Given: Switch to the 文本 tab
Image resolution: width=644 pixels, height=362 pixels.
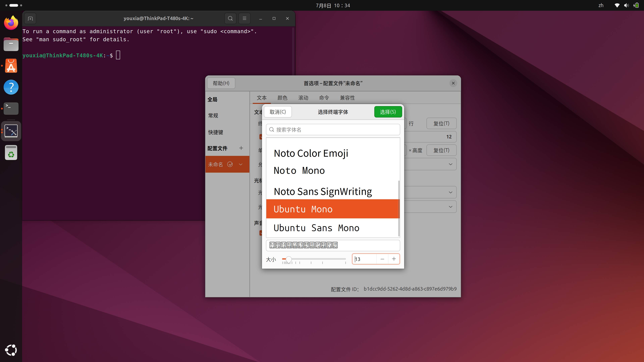Looking at the screenshot, I should 261,98.
